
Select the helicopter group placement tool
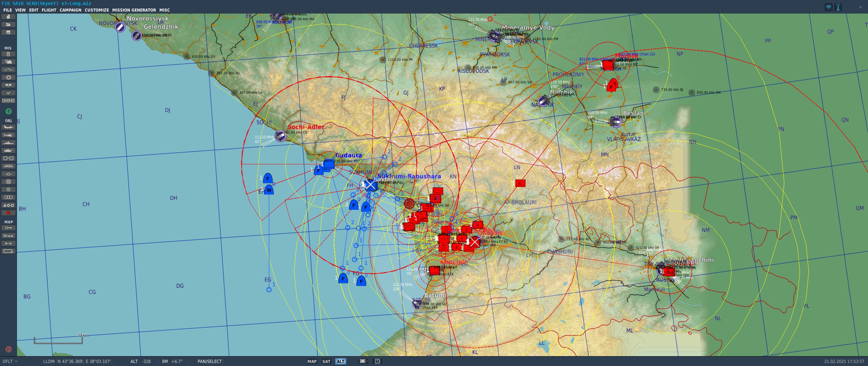pyautogui.click(x=8, y=135)
